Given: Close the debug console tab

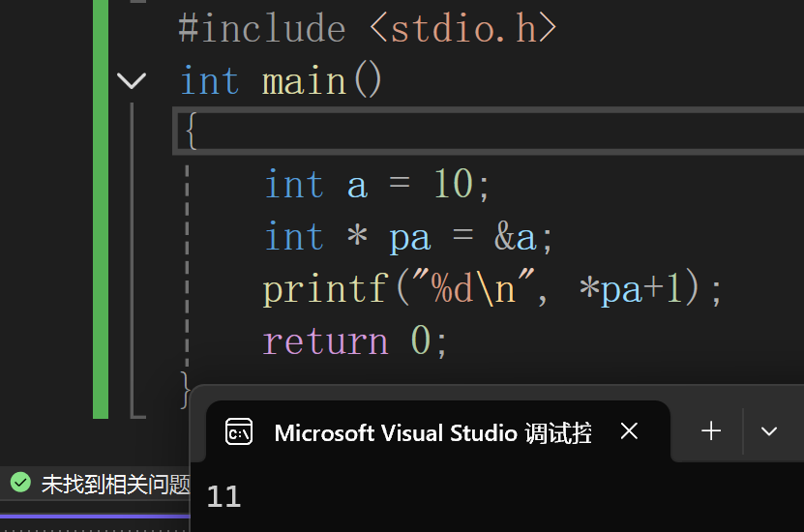Looking at the screenshot, I should [x=629, y=431].
